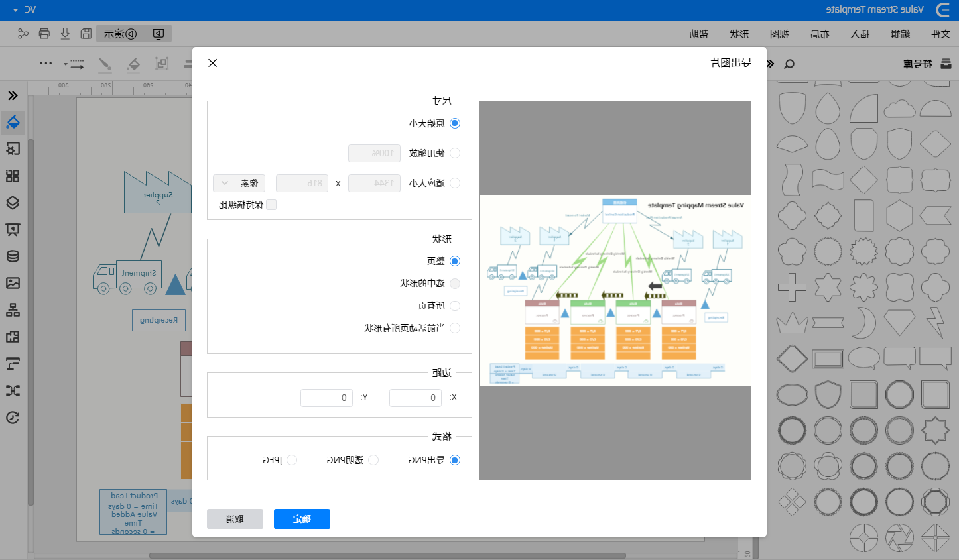Open the 布局 menu
The image size is (959, 560).
(820, 34)
